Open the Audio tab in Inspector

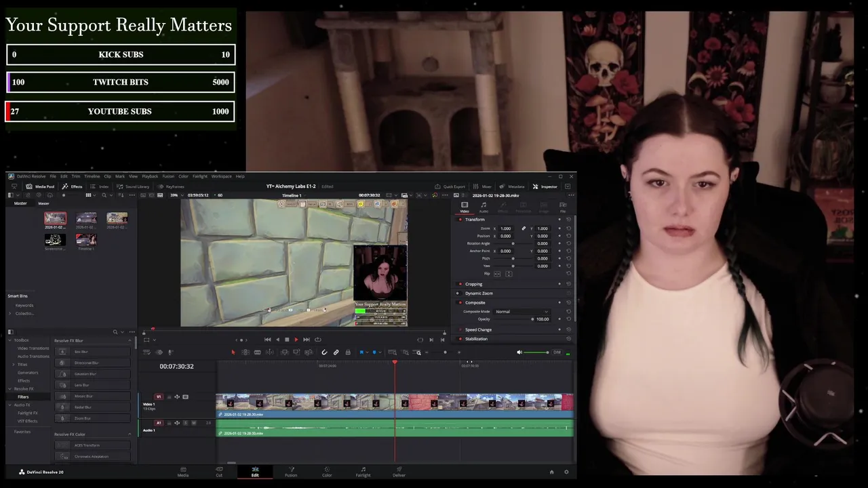tap(484, 207)
